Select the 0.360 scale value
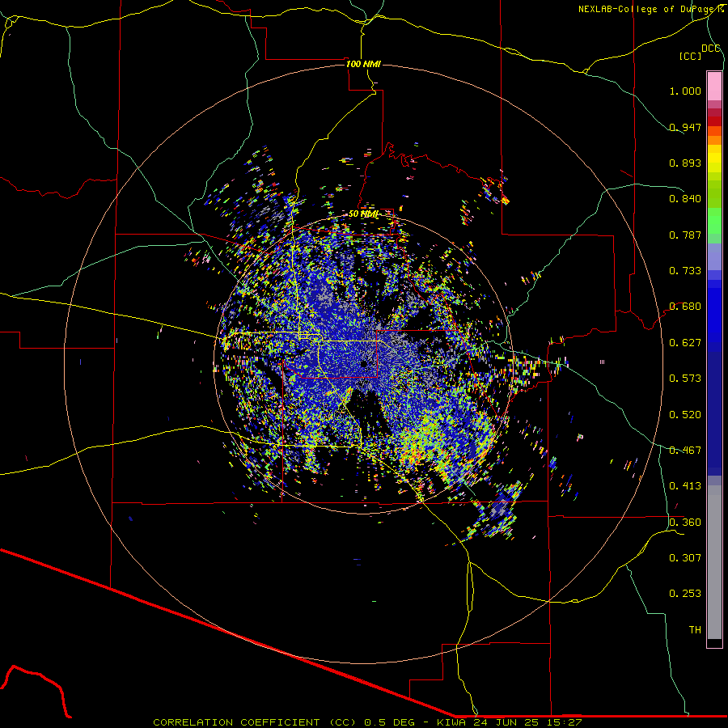 click(685, 523)
